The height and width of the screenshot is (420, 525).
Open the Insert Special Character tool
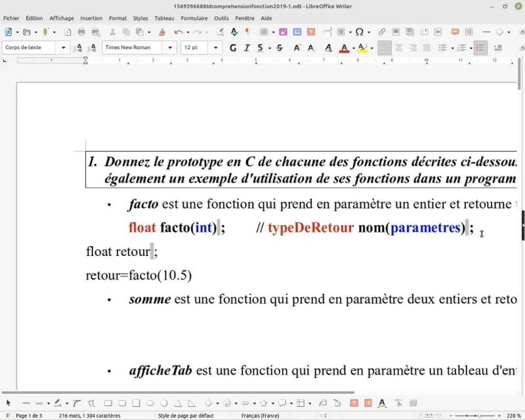coord(361,31)
